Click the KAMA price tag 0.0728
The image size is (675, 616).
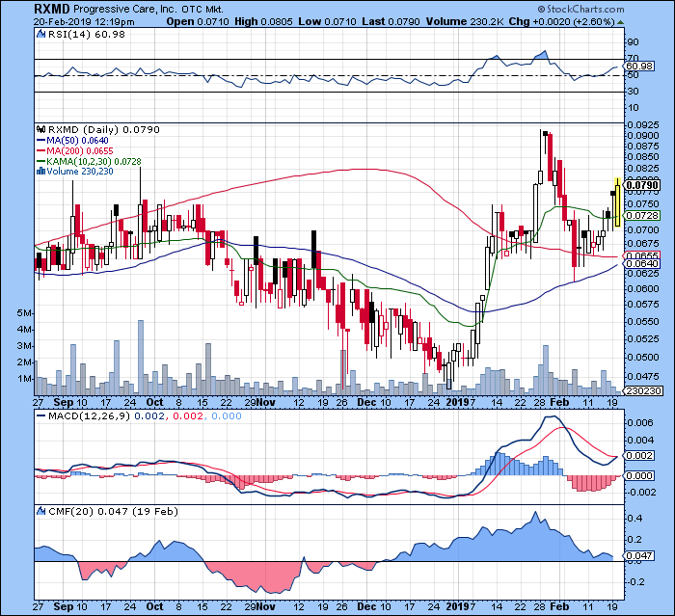pyautogui.click(x=642, y=215)
